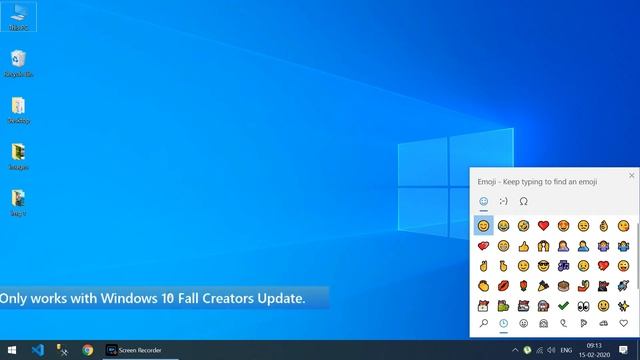Insert the birthday cake emoji
Screen dimensions: 640x360
pyautogui.click(x=563, y=286)
